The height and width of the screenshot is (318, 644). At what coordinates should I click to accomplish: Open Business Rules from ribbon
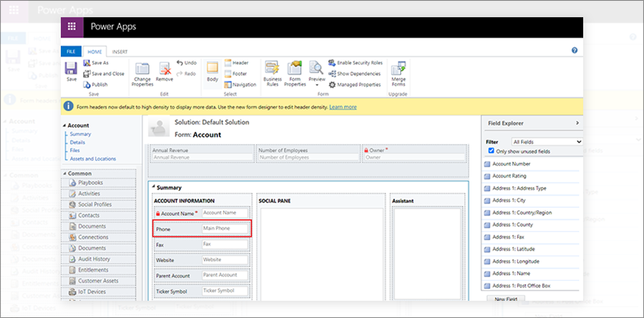(272, 69)
